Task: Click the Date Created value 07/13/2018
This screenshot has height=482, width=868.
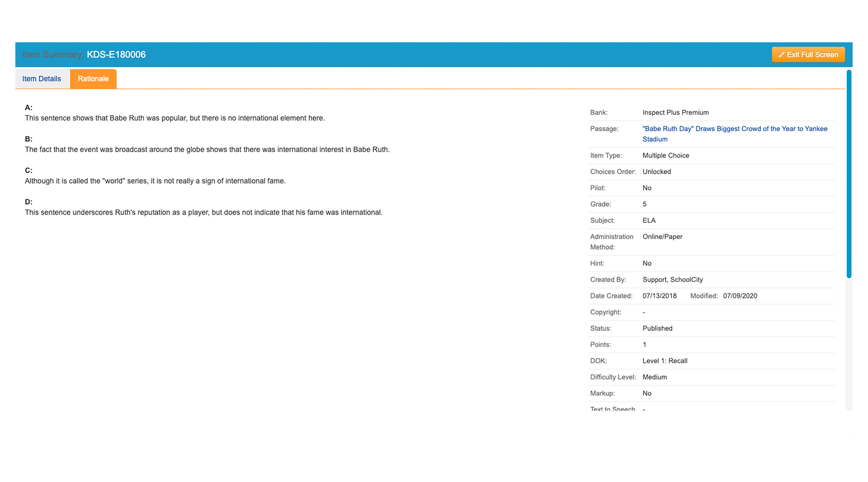Action: tap(659, 296)
